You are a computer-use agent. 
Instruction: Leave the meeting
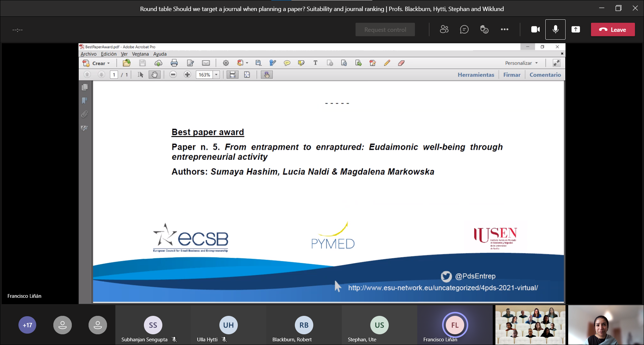click(613, 29)
